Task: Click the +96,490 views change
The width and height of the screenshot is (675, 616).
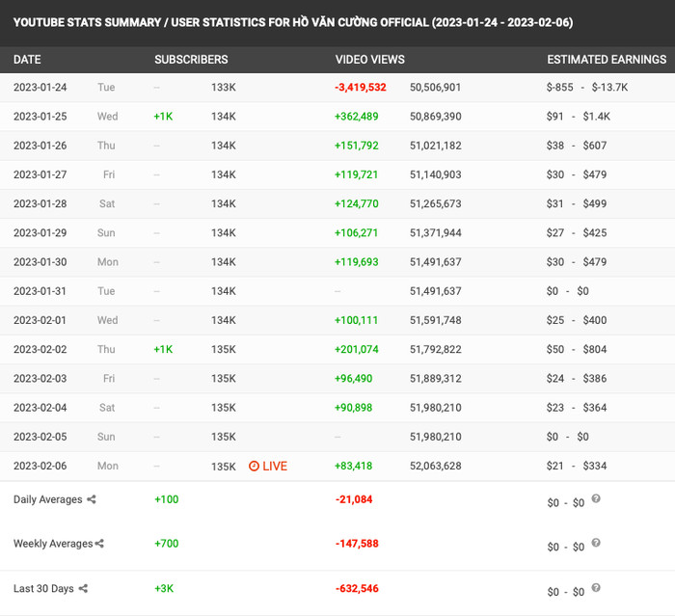Action: 354,379
